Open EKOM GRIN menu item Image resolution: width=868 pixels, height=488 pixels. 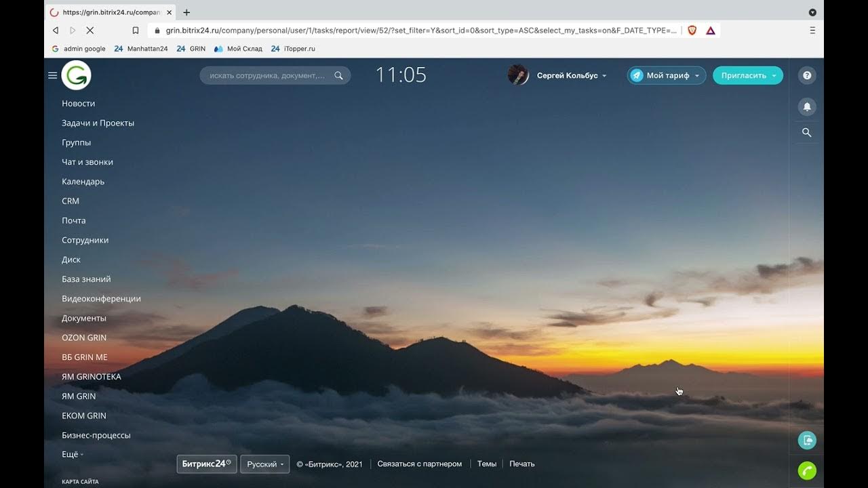[x=84, y=416]
